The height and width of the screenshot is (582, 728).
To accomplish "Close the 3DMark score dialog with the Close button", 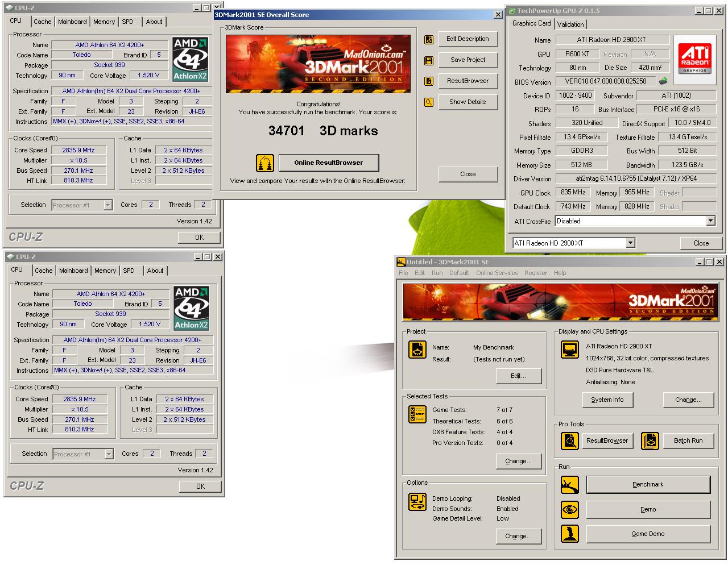I will click(x=468, y=174).
